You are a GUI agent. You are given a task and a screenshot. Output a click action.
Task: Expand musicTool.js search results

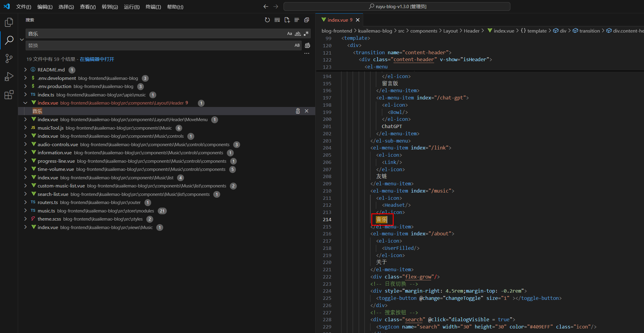tap(25, 128)
